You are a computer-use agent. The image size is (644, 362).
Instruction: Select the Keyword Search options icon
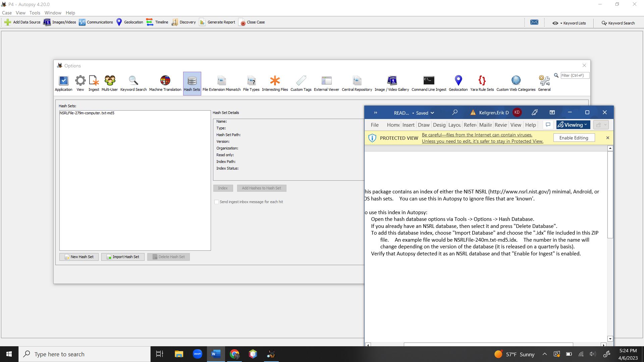coord(133,83)
